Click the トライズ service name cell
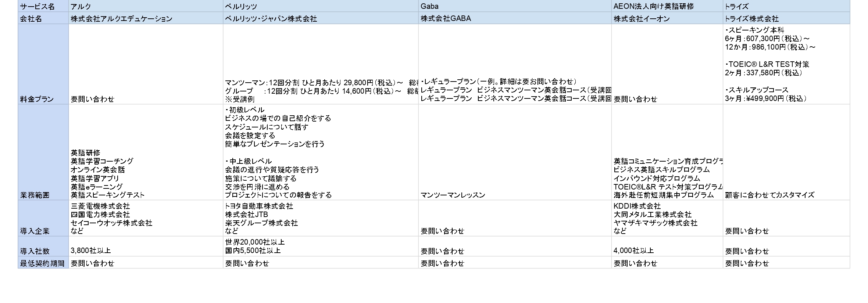 tap(786, 6)
